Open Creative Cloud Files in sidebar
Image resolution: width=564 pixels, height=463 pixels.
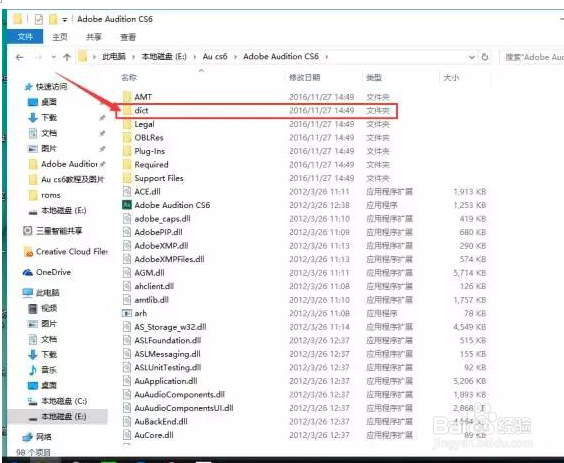(x=72, y=252)
